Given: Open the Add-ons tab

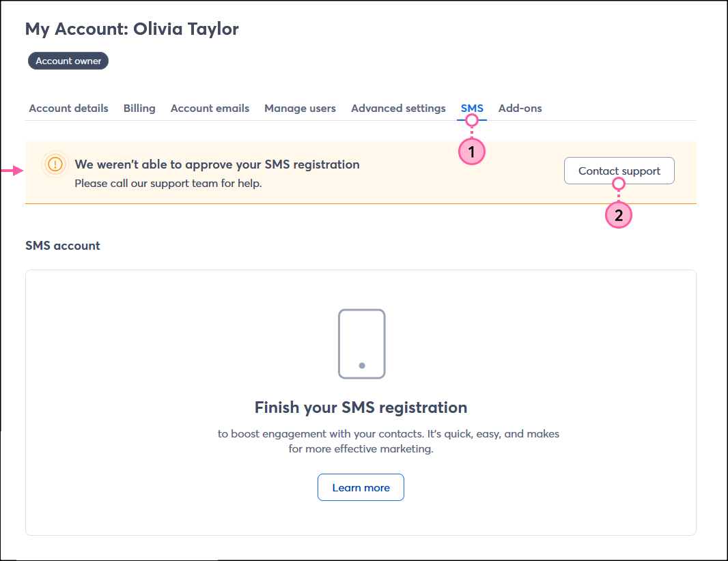Looking at the screenshot, I should pos(520,108).
